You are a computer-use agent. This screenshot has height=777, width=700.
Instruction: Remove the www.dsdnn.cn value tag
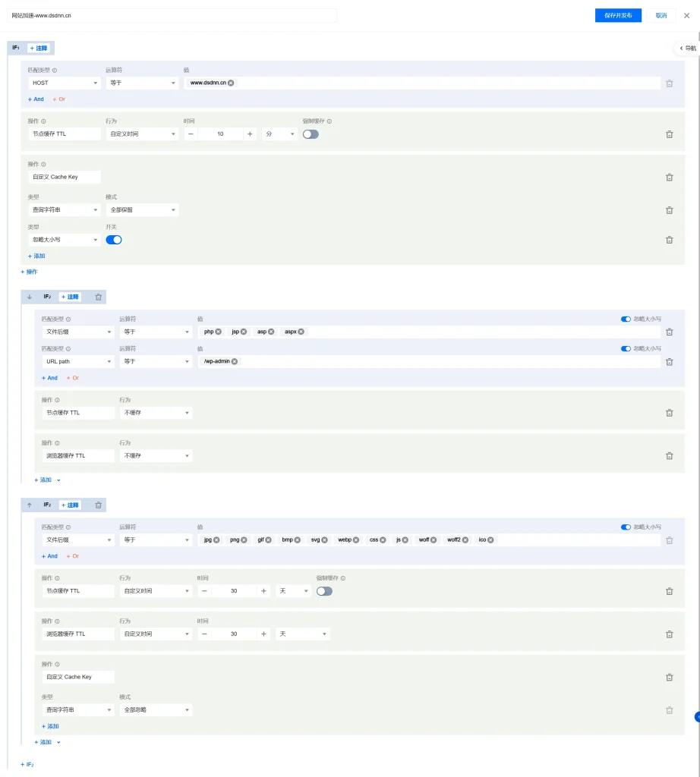click(x=231, y=83)
